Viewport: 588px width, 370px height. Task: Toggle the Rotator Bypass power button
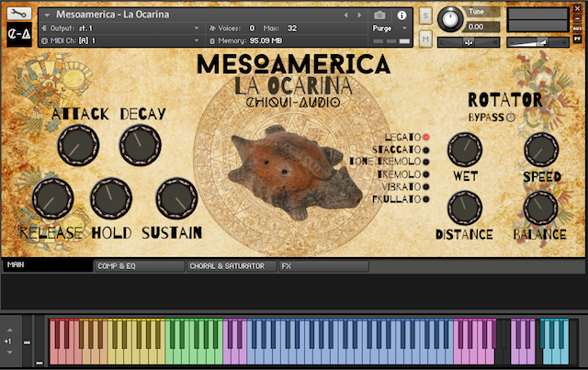point(511,118)
